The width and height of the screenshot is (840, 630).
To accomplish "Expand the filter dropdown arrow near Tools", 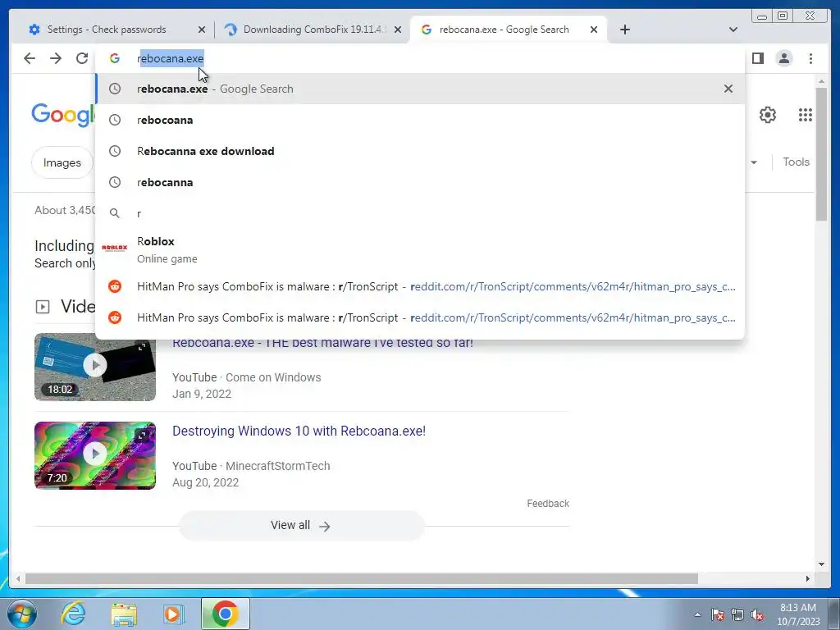I will tap(754, 162).
